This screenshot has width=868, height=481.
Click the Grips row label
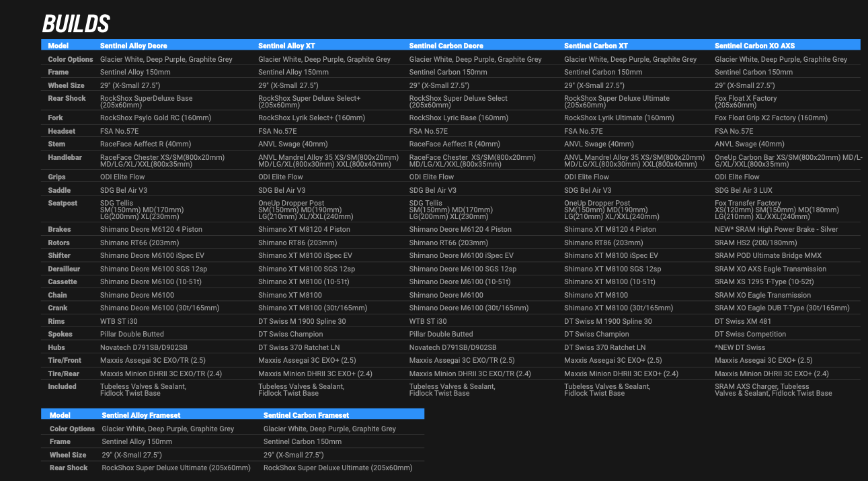coord(56,177)
